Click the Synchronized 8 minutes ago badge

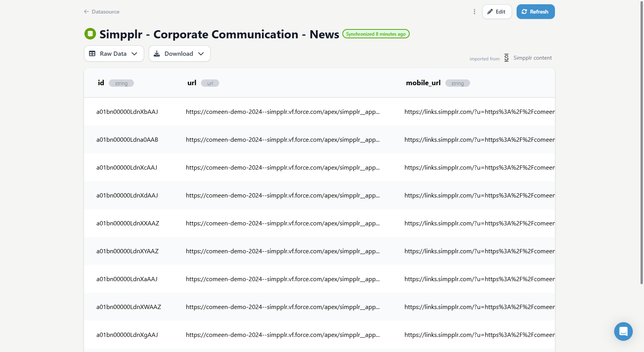tap(376, 34)
